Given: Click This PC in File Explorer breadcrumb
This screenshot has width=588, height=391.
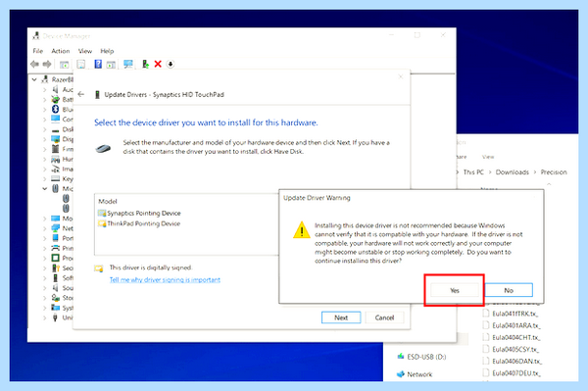Looking at the screenshot, I should [473, 172].
